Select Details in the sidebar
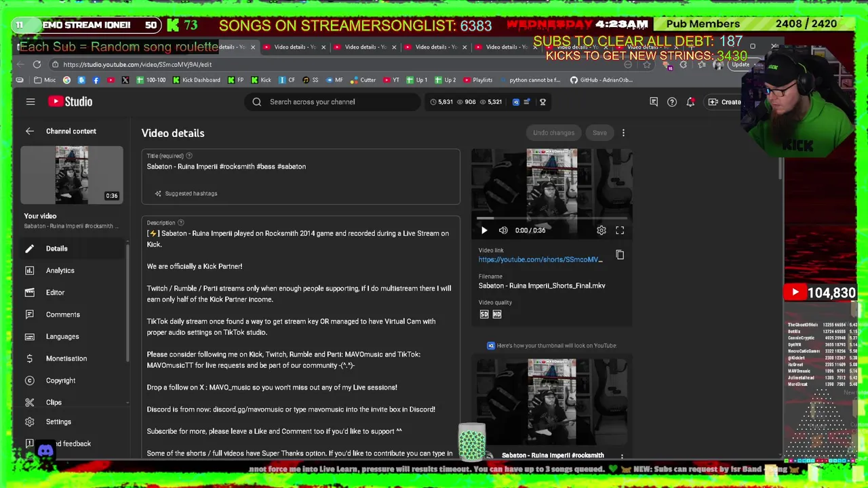868x488 pixels. (x=56, y=249)
